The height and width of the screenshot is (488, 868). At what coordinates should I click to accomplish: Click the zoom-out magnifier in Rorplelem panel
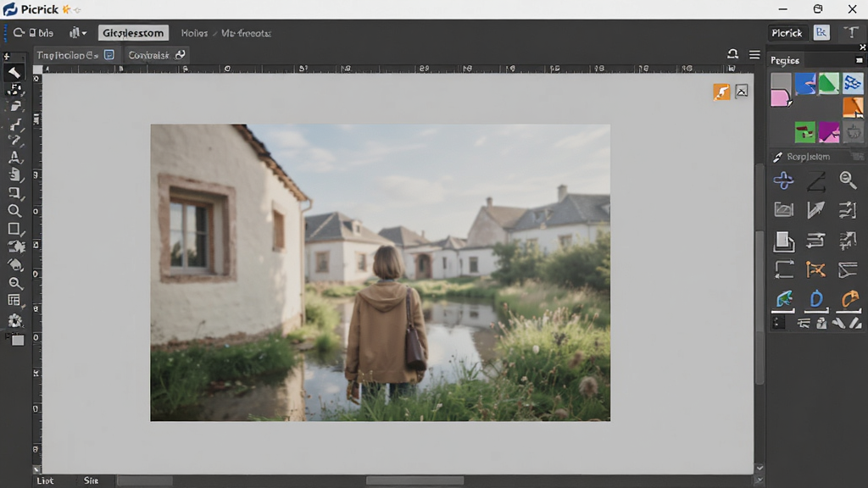point(848,180)
